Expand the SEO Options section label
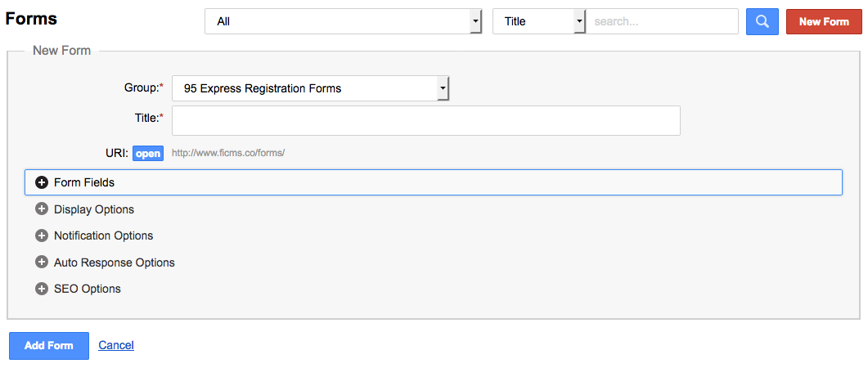This screenshot has height=368, width=868. coord(88,289)
